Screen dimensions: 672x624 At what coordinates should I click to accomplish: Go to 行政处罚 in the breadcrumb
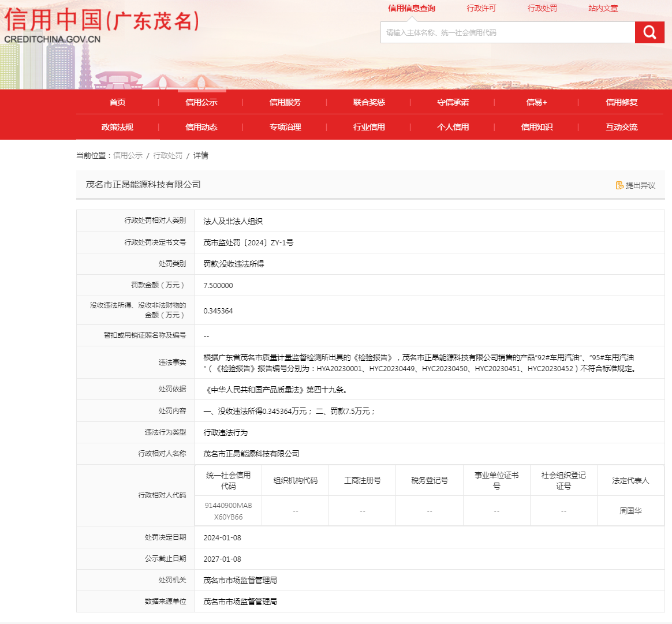pyautogui.click(x=167, y=155)
